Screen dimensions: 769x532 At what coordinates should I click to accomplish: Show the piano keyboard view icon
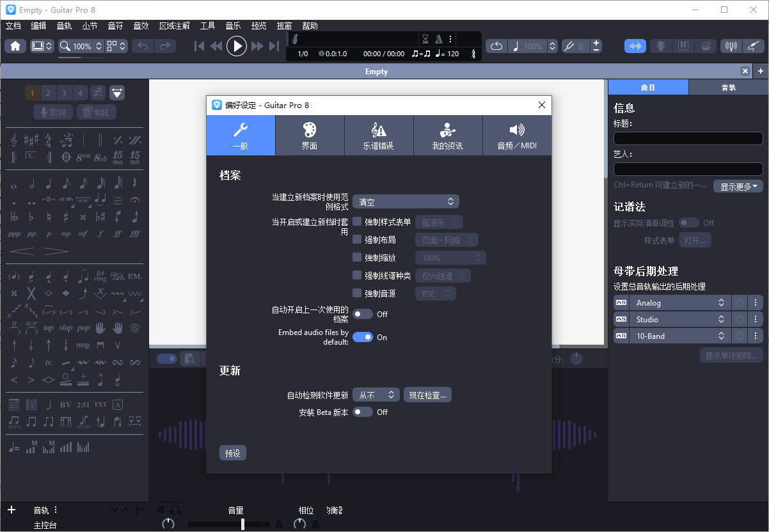coord(683,46)
